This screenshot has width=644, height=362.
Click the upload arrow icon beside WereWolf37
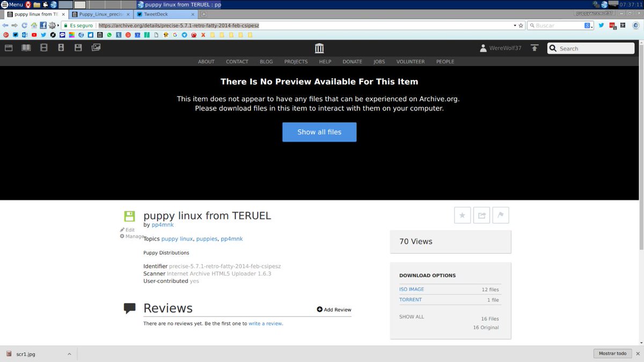tap(535, 48)
